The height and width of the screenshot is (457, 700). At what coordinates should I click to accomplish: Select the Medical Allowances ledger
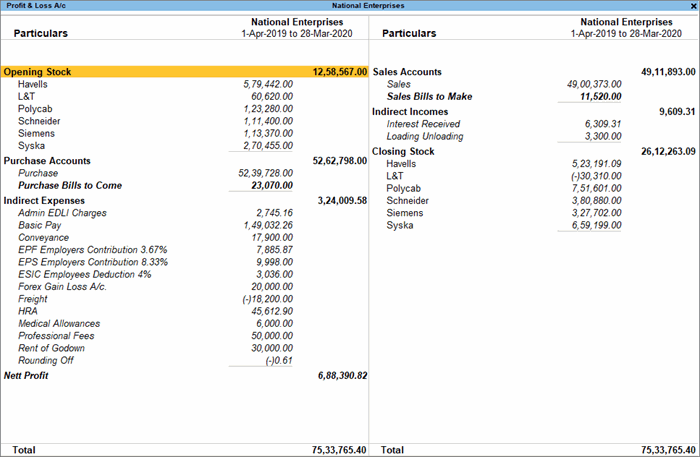pos(59,323)
